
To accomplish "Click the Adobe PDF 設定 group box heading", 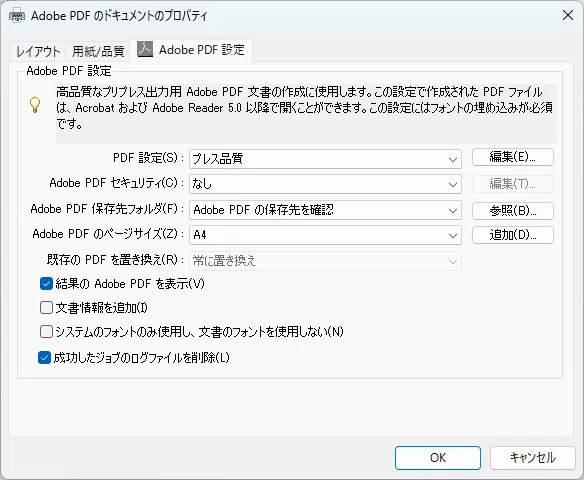I will [x=69, y=71].
